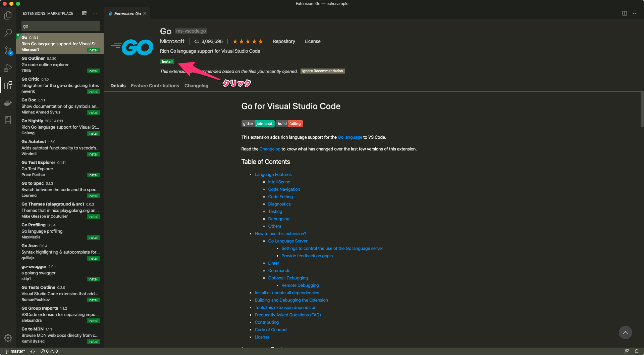
Task: Switch to the Changelog tab
Action: (x=196, y=86)
